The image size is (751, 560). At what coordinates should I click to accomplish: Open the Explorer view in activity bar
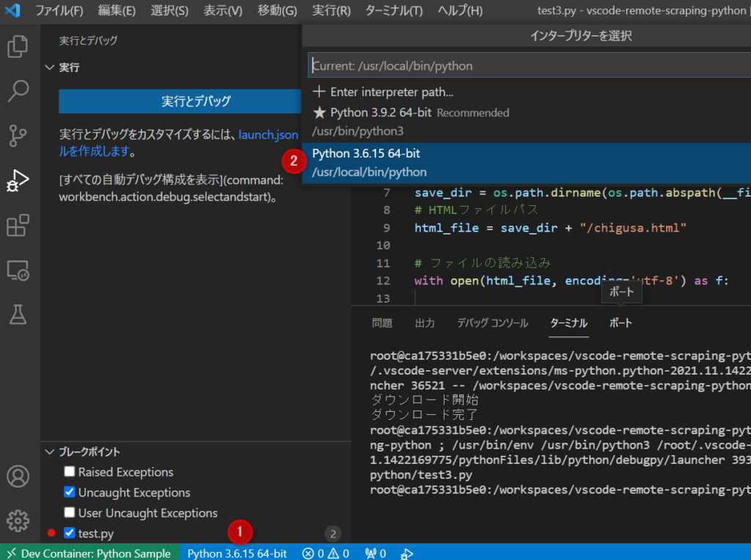click(18, 46)
